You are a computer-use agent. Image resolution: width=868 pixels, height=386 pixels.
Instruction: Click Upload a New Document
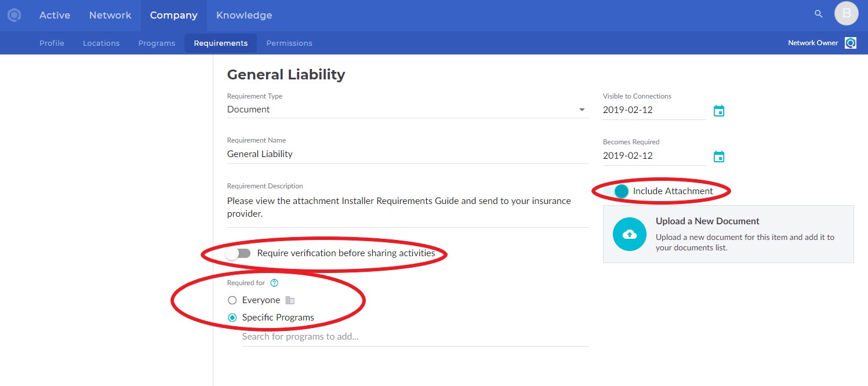pyautogui.click(x=707, y=221)
